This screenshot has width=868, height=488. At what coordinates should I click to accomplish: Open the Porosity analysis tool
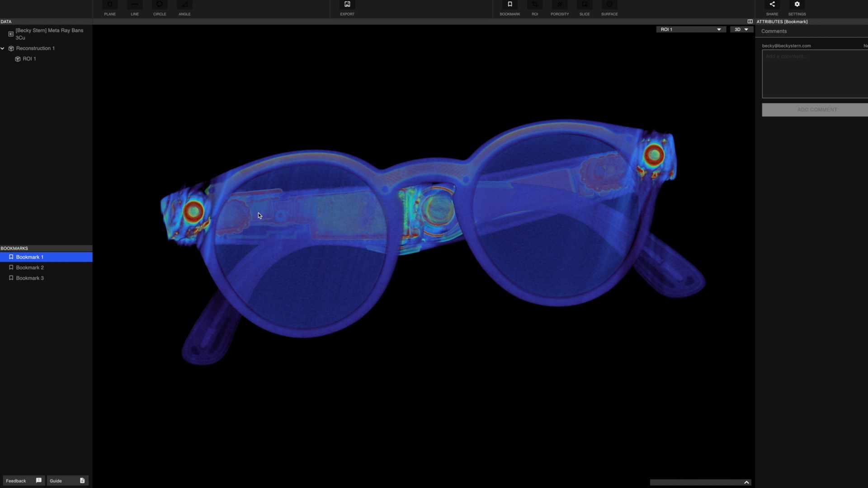[x=560, y=5]
